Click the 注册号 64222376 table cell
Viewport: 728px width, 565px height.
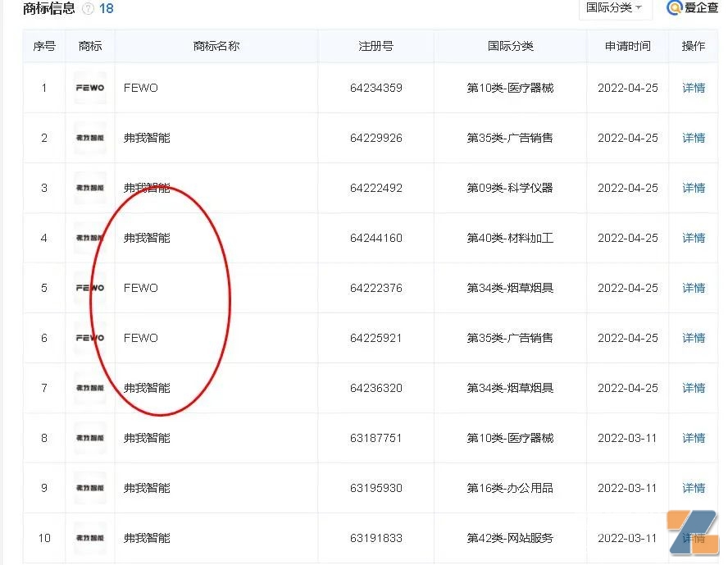pyautogui.click(x=376, y=288)
